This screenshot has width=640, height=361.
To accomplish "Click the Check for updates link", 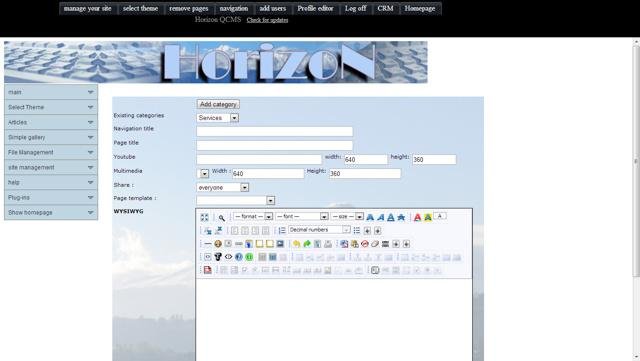I will [267, 20].
